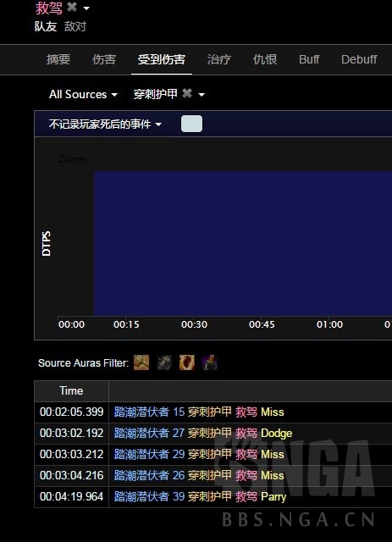Click the Time column header
Image resolution: width=392 pixels, height=542 pixels.
tap(71, 390)
